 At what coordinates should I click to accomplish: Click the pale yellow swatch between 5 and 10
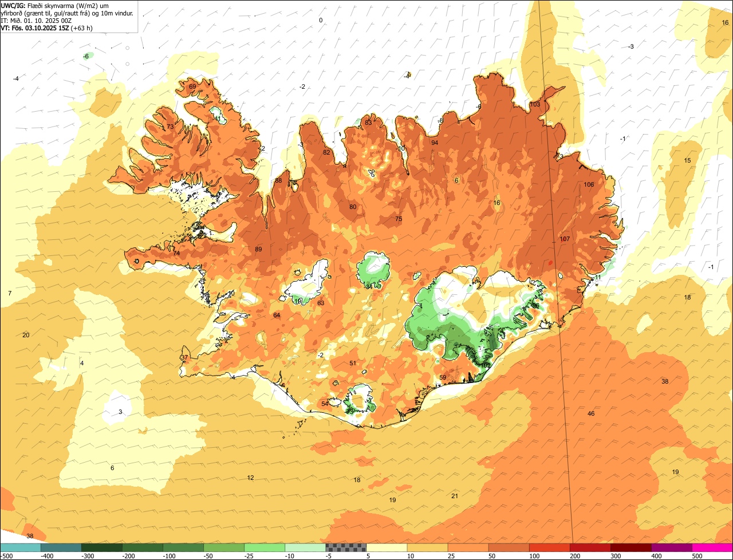(x=387, y=547)
